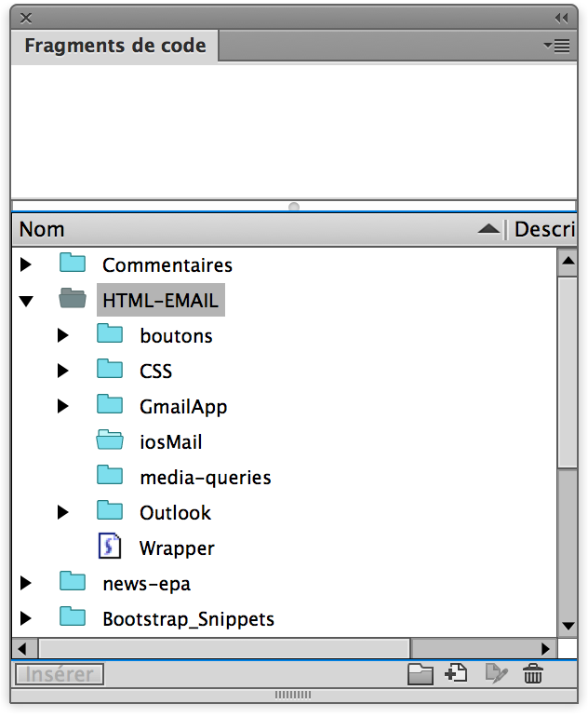Click the horizontal scrollbar right arrow
Image resolution: width=588 pixels, height=717 pixels.
pos(547,648)
